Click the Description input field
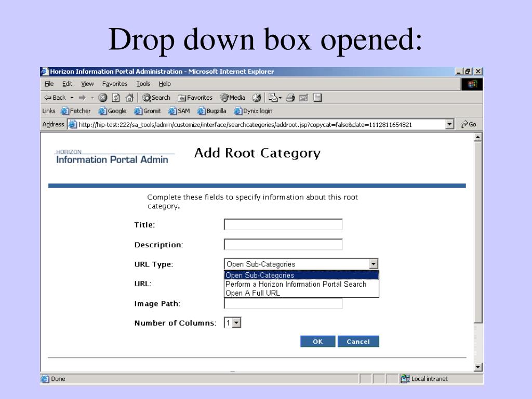This screenshot has height=399, width=532. tap(283, 244)
